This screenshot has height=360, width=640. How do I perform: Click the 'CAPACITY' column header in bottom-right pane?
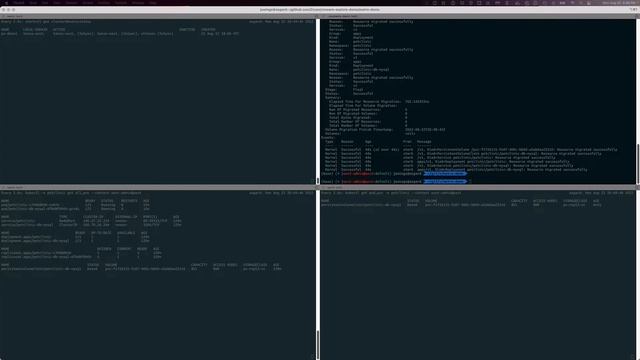coord(519,201)
